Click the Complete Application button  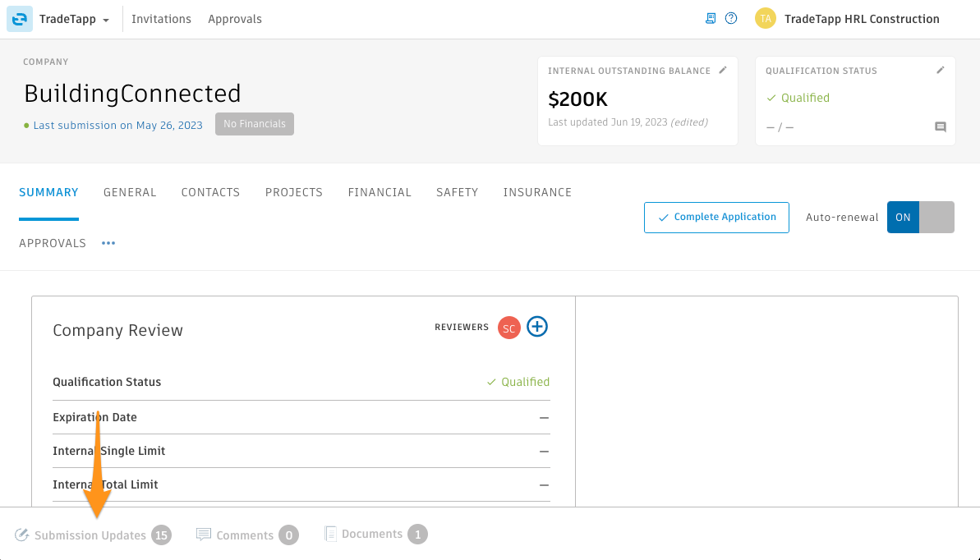[x=716, y=218]
